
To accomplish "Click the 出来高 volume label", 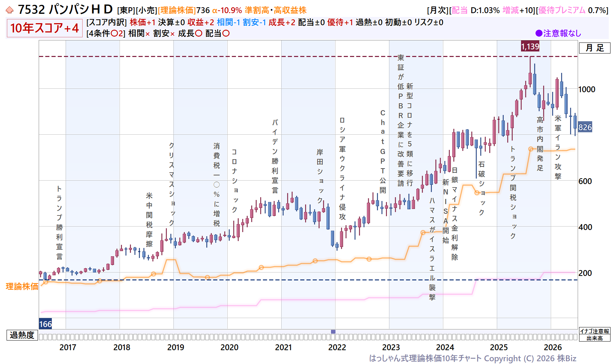I will click(x=595, y=338).
